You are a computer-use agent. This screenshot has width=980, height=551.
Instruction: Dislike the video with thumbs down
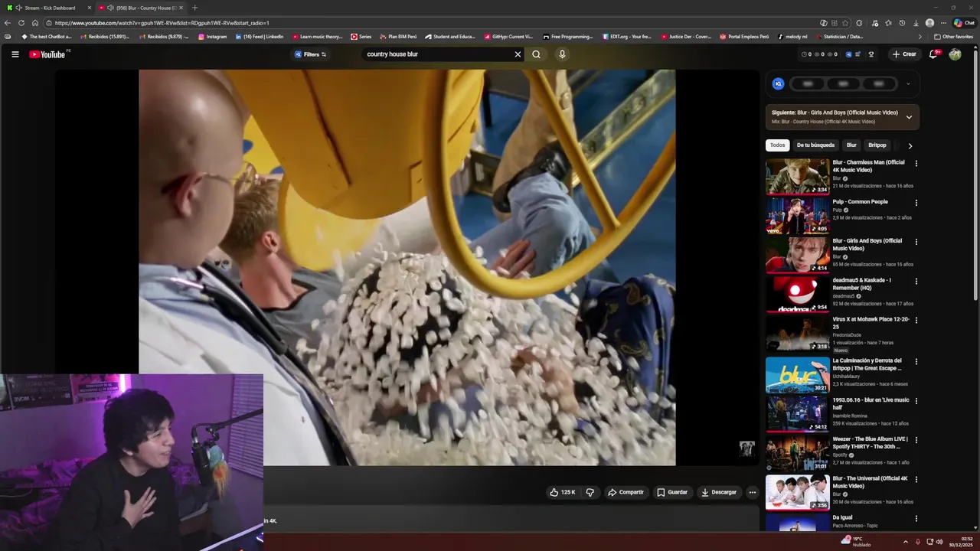click(x=590, y=492)
